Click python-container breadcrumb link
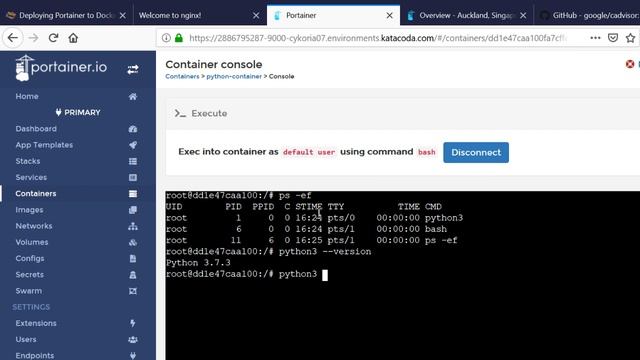The image size is (640, 360). tap(234, 77)
